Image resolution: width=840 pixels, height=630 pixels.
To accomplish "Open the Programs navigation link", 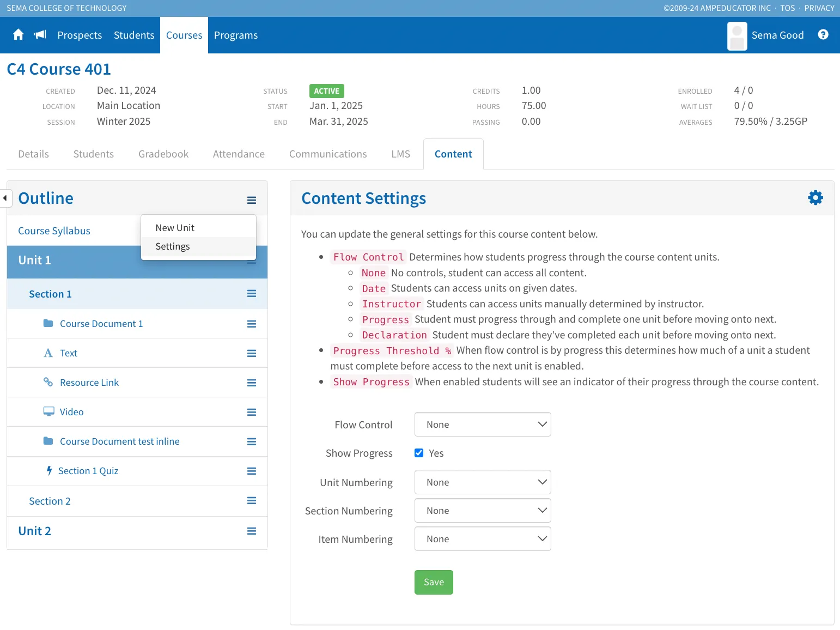I will [x=236, y=35].
